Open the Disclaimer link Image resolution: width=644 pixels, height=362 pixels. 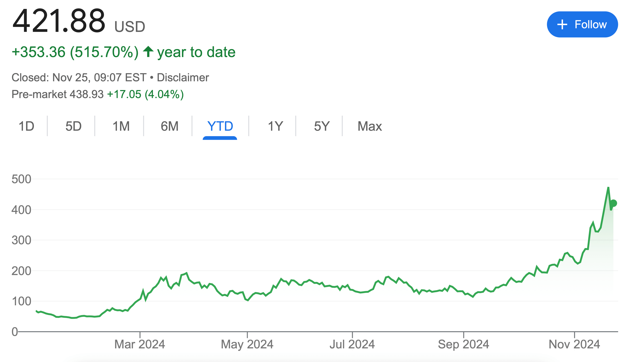pos(183,77)
